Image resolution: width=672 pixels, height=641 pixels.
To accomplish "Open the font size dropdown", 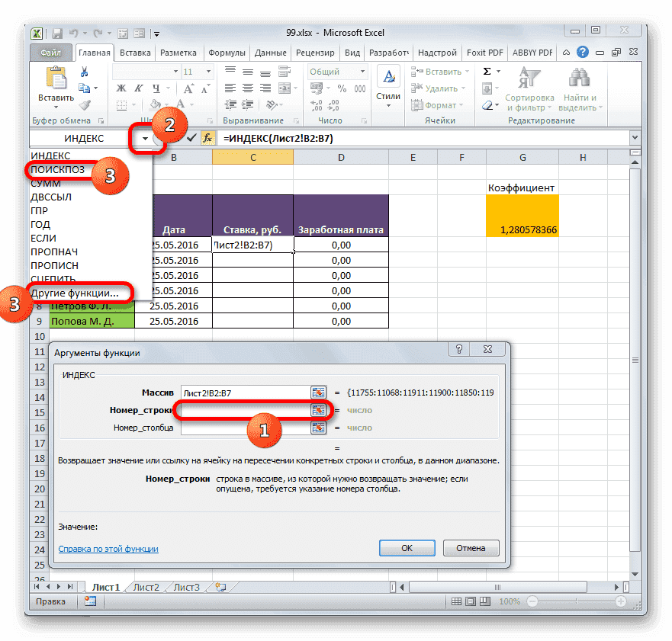I will [x=207, y=72].
